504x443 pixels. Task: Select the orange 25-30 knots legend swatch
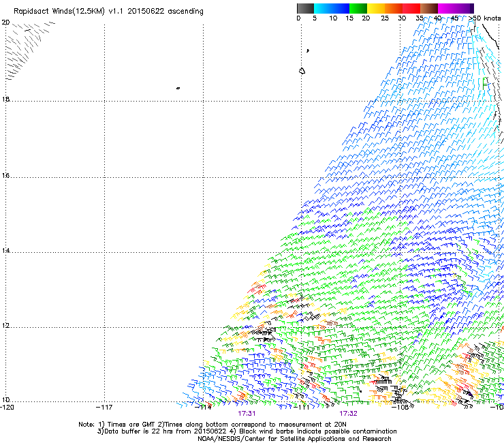click(393, 8)
